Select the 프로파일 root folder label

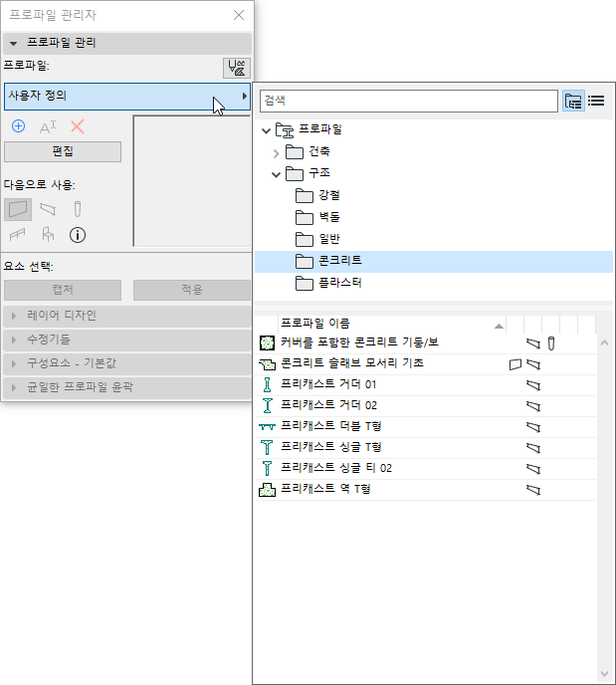(320, 129)
